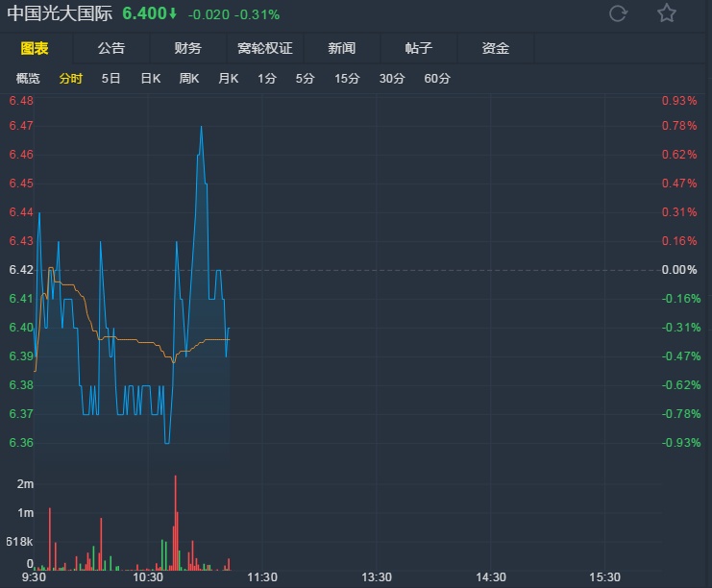The width and height of the screenshot is (712, 588).
Task: Open the 财务 tab
Action: [188, 48]
